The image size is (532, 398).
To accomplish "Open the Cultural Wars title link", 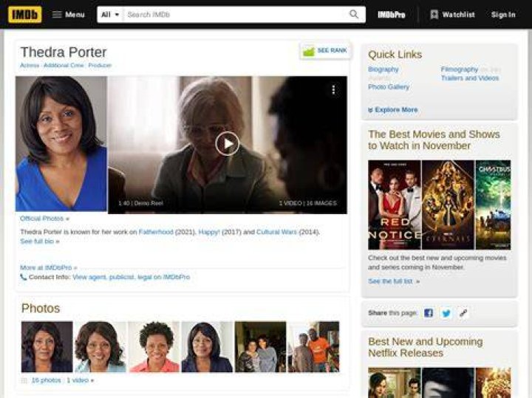I will [x=276, y=232].
